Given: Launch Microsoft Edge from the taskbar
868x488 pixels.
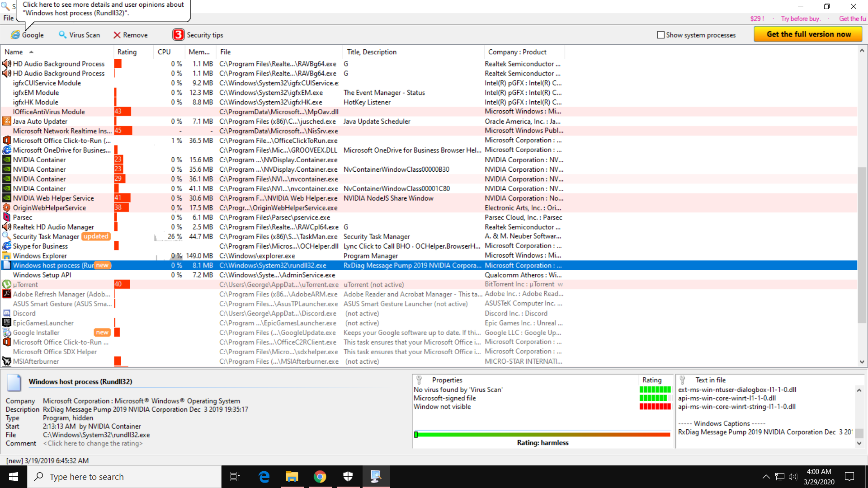Looking at the screenshot, I should point(264,477).
